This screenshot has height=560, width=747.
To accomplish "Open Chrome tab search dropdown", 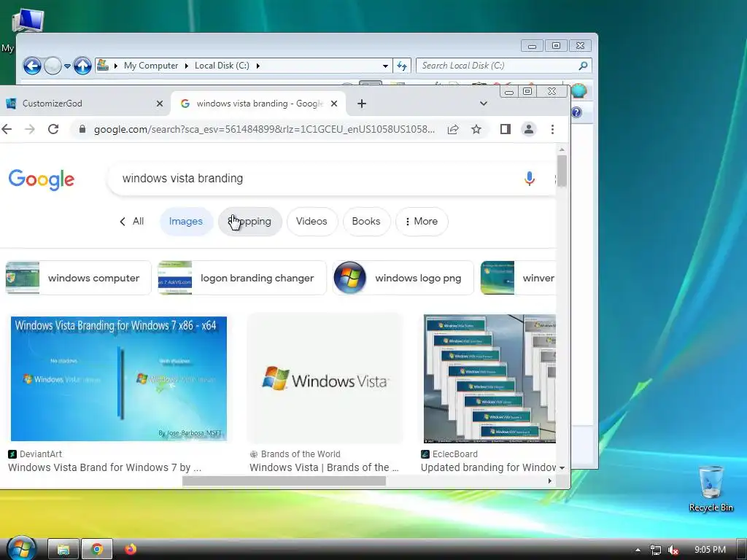I will (x=483, y=104).
